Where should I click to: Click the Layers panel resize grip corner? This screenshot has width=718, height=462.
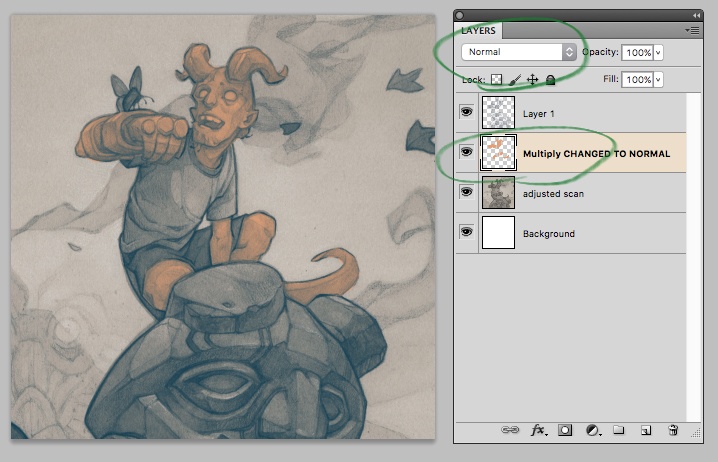pyautogui.click(x=696, y=433)
